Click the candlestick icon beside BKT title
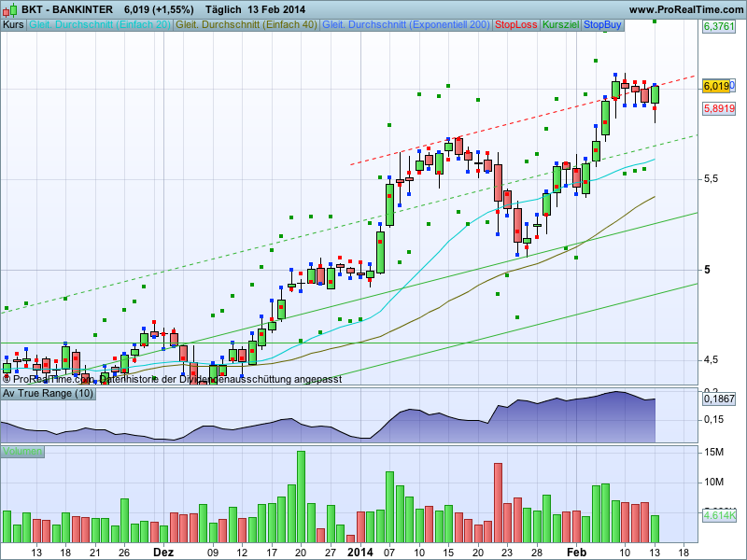The height and width of the screenshot is (560, 747). [x=9, y=9]
